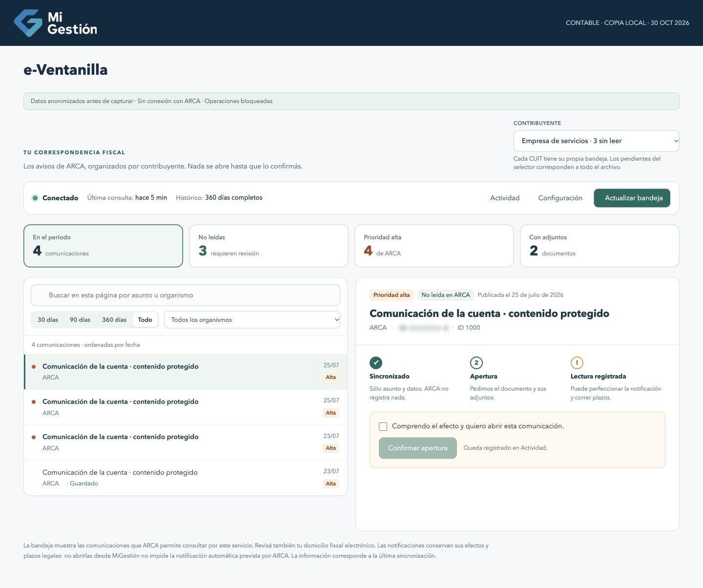
Task: Open the Contribuyente selector dropdown
Action: click(596, 141)
